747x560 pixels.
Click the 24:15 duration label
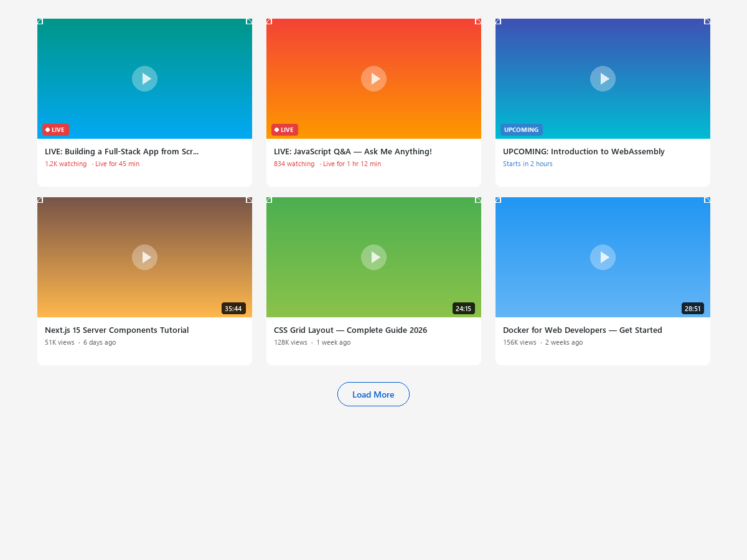(x=464, y=309)
